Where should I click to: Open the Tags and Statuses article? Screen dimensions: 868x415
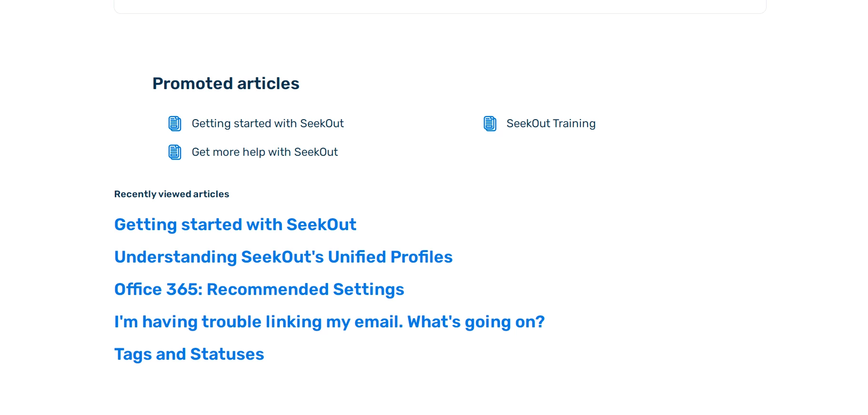189,354
